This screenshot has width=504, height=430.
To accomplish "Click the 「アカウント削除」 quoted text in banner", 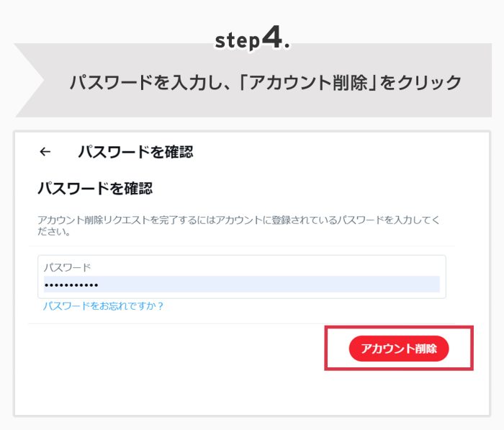I will coord(296,82).
